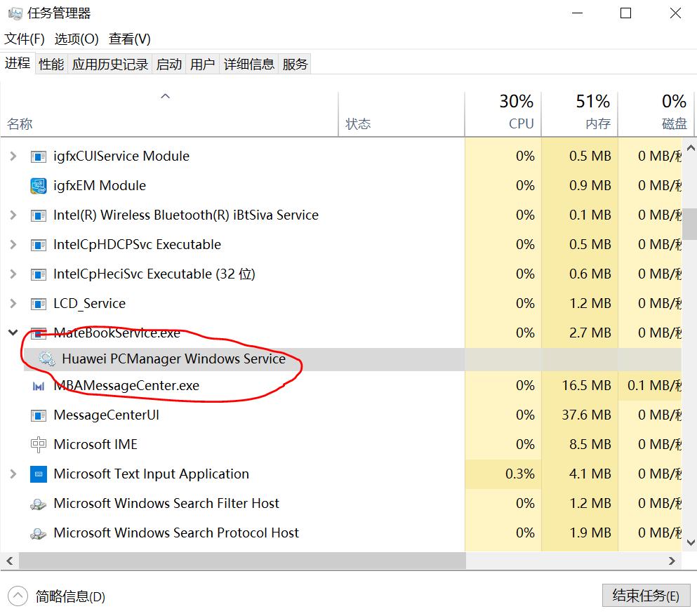Open the 查看(V) menu
697x616 pixels.
129,39
